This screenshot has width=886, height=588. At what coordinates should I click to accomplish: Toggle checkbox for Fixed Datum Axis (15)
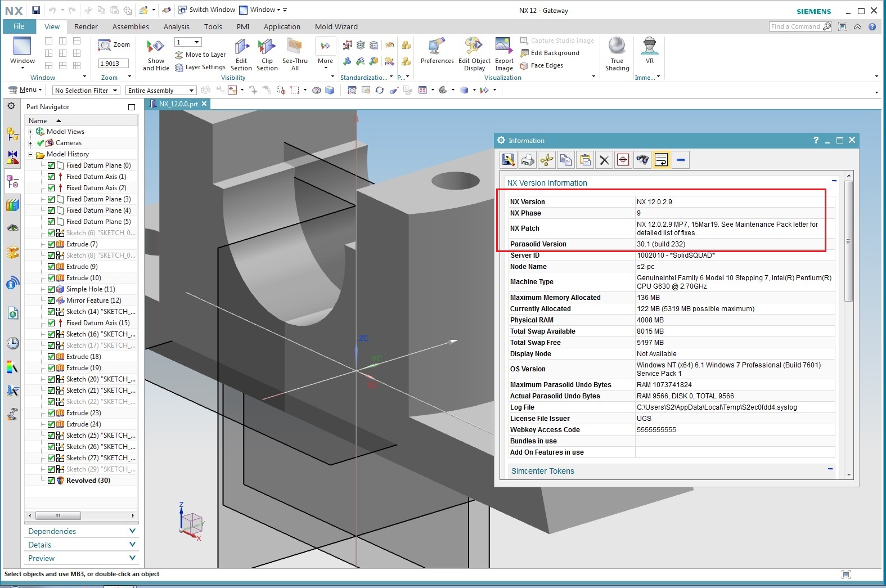point(51,323)
